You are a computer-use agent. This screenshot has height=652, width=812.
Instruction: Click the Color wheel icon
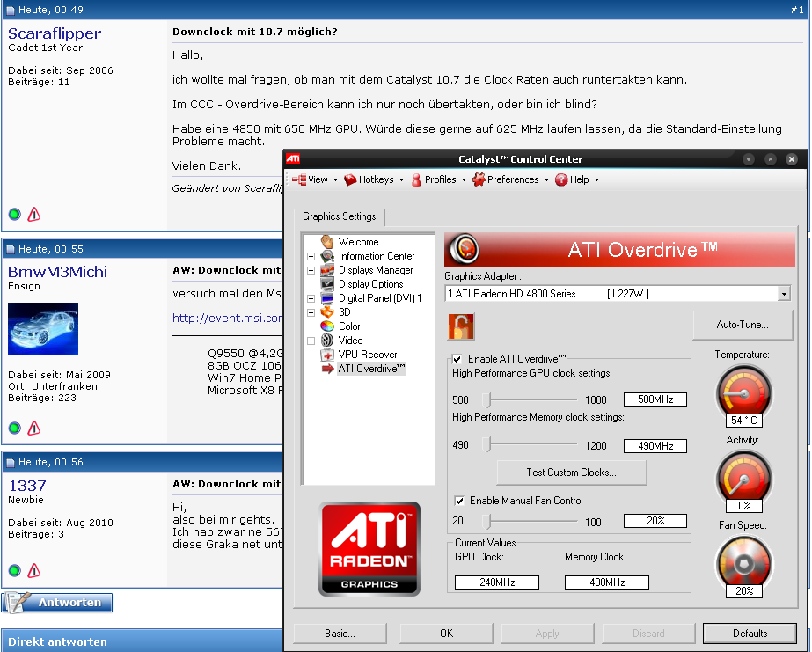[x=327, y=326]
